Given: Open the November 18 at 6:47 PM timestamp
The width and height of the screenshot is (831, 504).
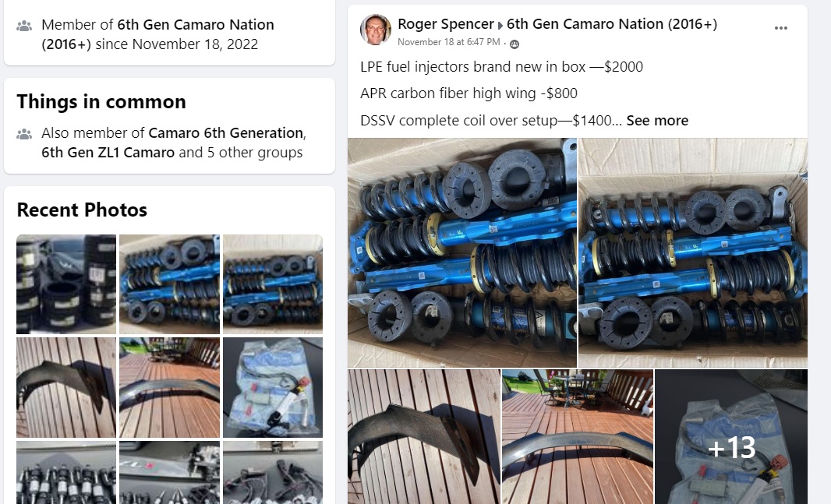Looking at the screenshot, I should click(x=449, y=42).
